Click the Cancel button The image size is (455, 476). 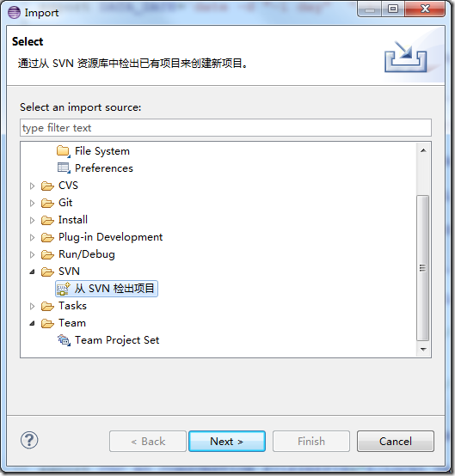pyautogui.click(x=396, y=441)
